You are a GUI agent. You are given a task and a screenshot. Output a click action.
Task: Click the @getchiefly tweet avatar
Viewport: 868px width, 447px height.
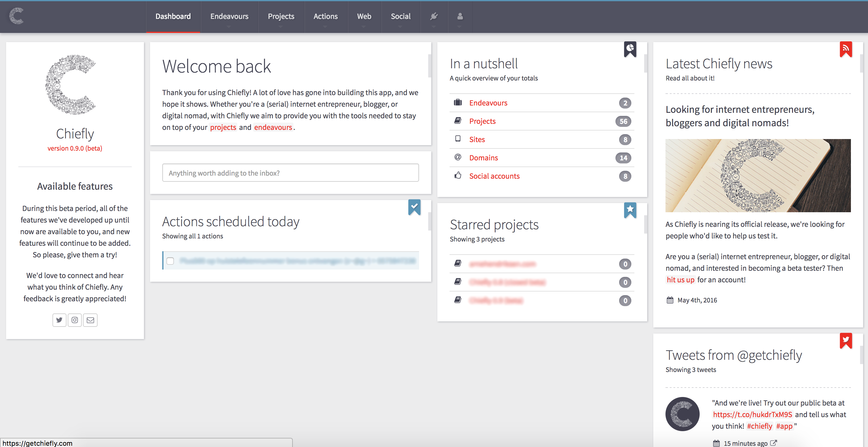[x=682, y=414]
